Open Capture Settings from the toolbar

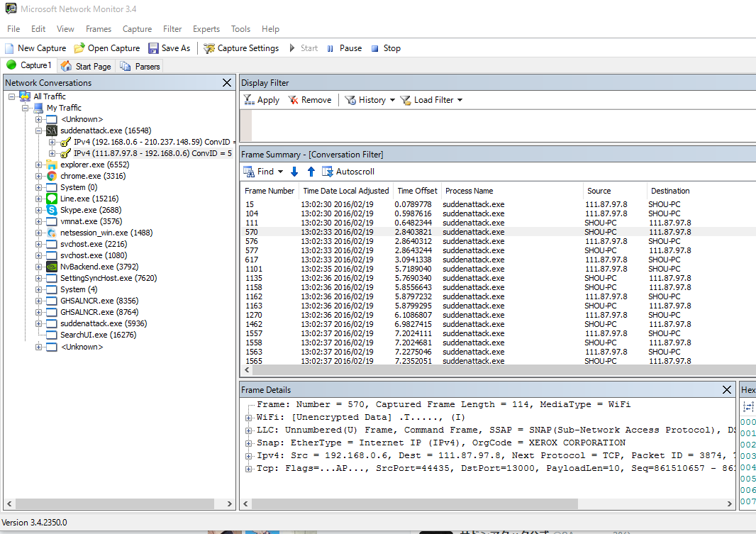pos(241,48)
